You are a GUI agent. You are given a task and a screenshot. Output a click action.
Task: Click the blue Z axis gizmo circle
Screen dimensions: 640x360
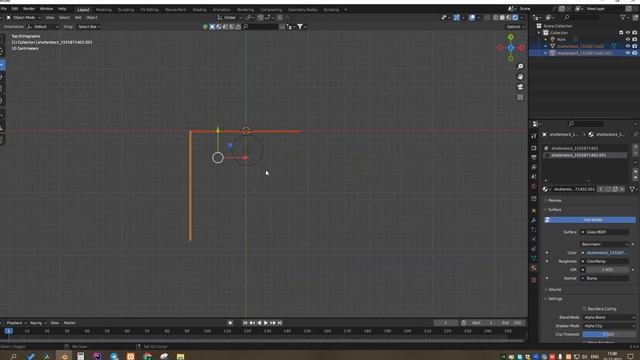[x=511, y=48]
